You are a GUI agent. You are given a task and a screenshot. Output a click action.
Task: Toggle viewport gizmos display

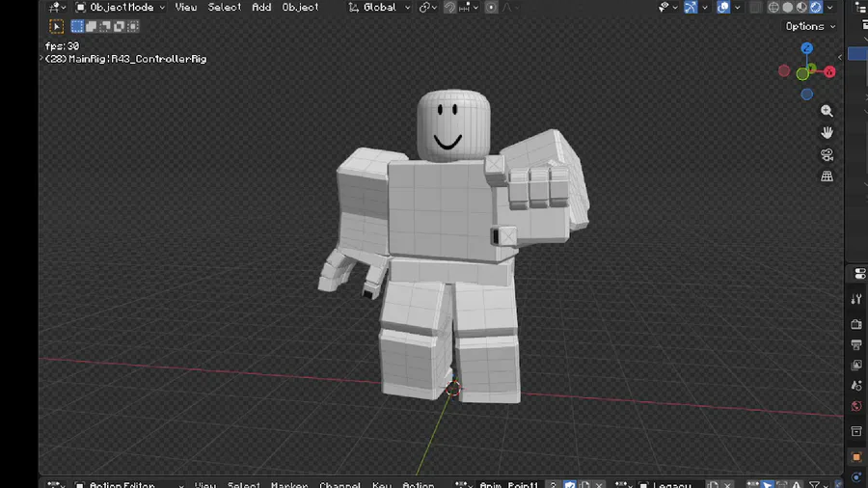(x=691, y=7)
